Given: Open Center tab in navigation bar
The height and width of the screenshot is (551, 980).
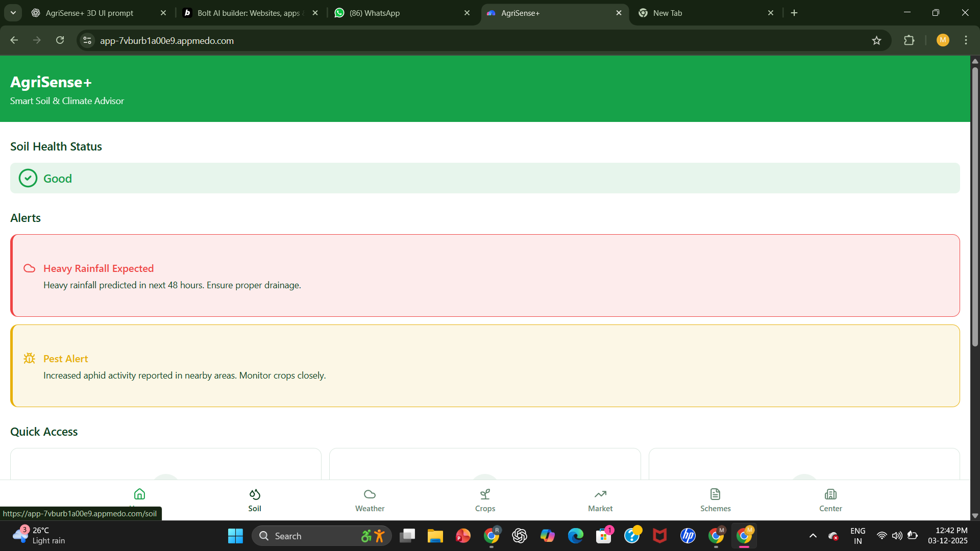Looking at the screenshot, I should [x=830, y=500].
